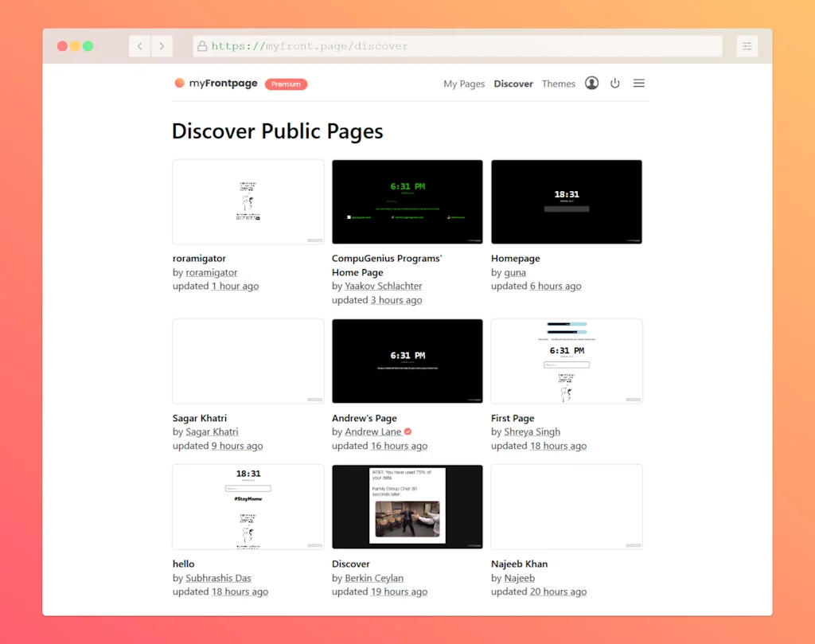Open the browser's filter settings icon
815x644 pixels.
pyautogui.click(x=747, y=46)
